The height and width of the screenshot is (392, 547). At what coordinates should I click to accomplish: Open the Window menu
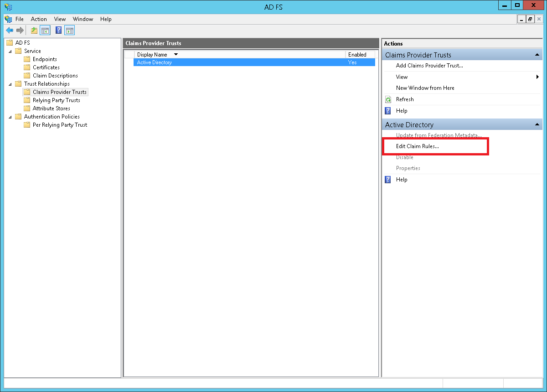click(x=83, y=19)
